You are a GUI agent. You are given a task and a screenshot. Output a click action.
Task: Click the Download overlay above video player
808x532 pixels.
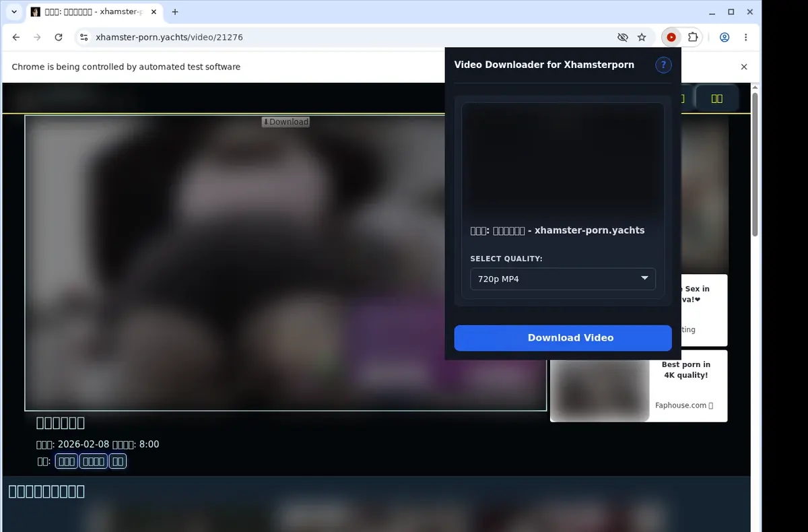tap(285, 122)
